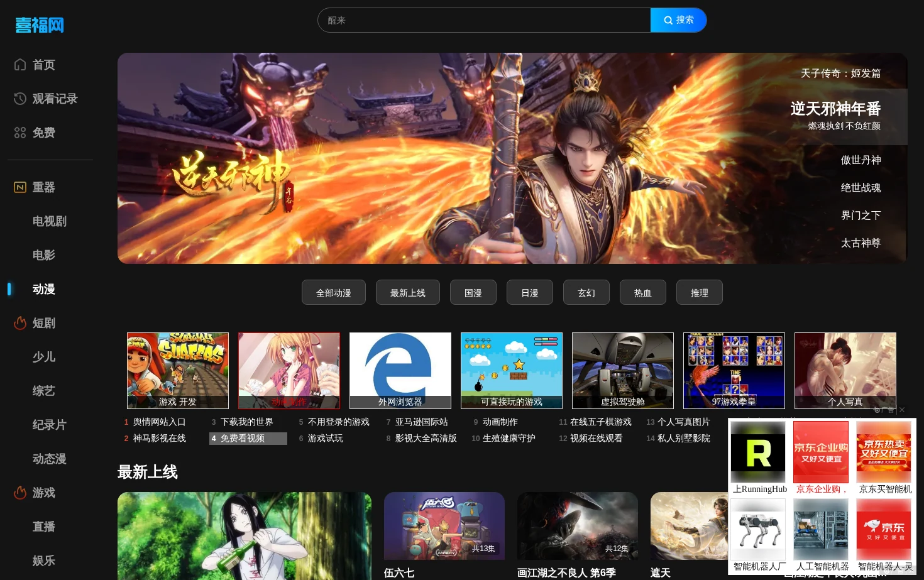
Task: Open the RunningHub ad tile
Action: tap(759, 458)
